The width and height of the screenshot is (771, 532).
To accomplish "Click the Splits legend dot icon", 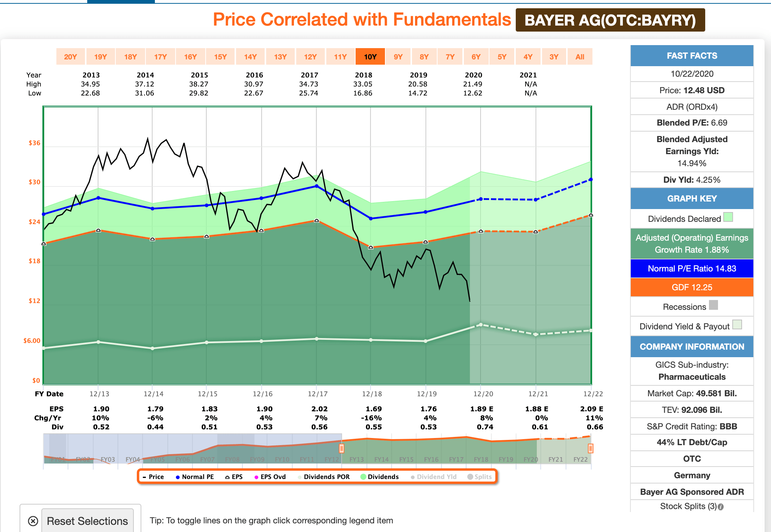I will tap(470, 477).
